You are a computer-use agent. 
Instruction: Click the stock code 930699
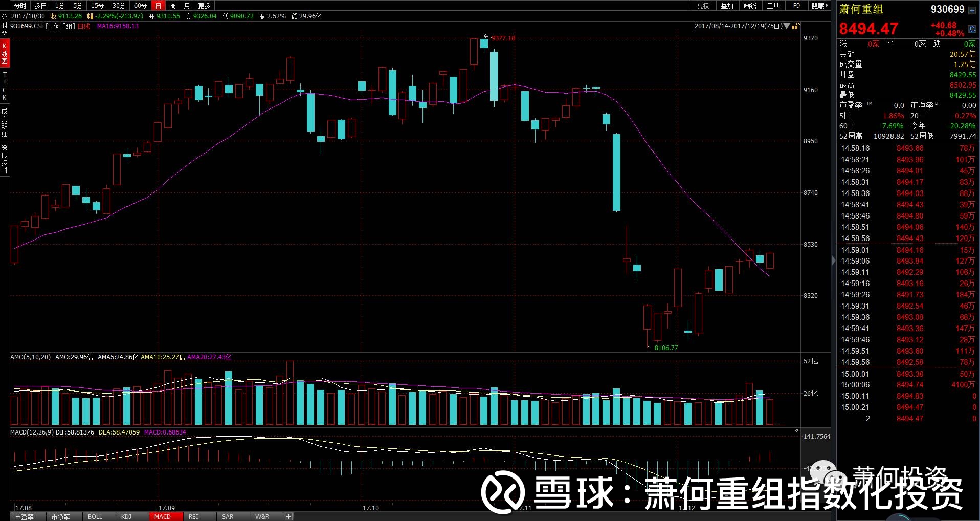click(947, 10)
